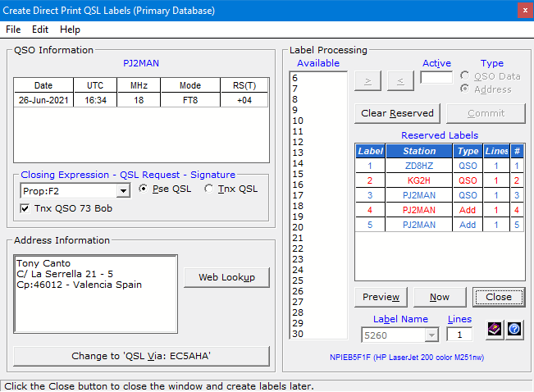Screen dimensions: 534x392
Task: Select available label 30
Action: tap(318, 334)
